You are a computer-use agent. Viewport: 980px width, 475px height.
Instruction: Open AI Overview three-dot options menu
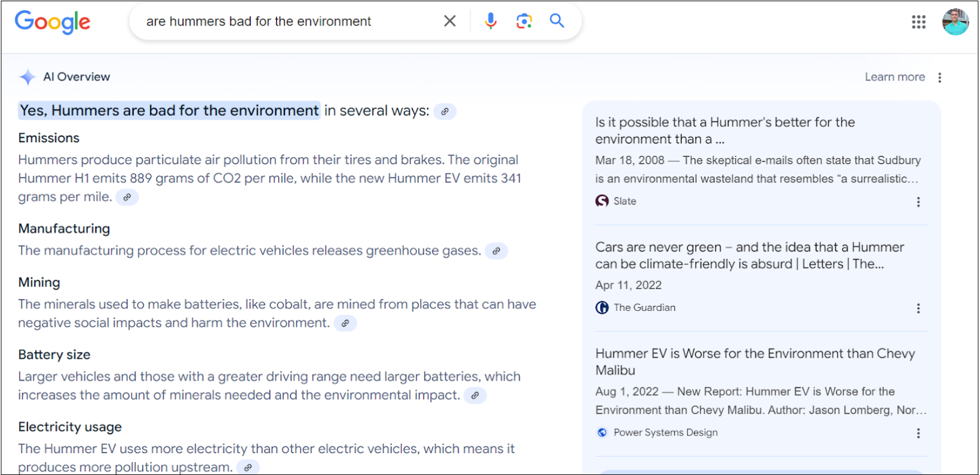940,78
